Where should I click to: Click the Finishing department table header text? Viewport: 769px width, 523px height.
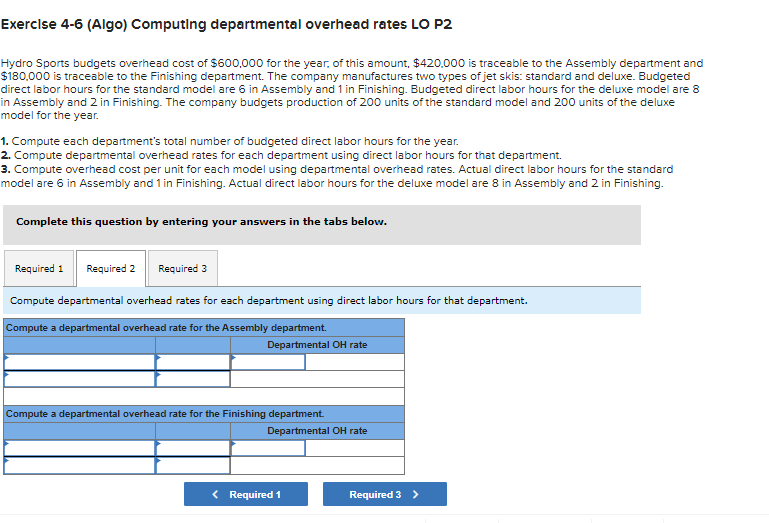165,414
